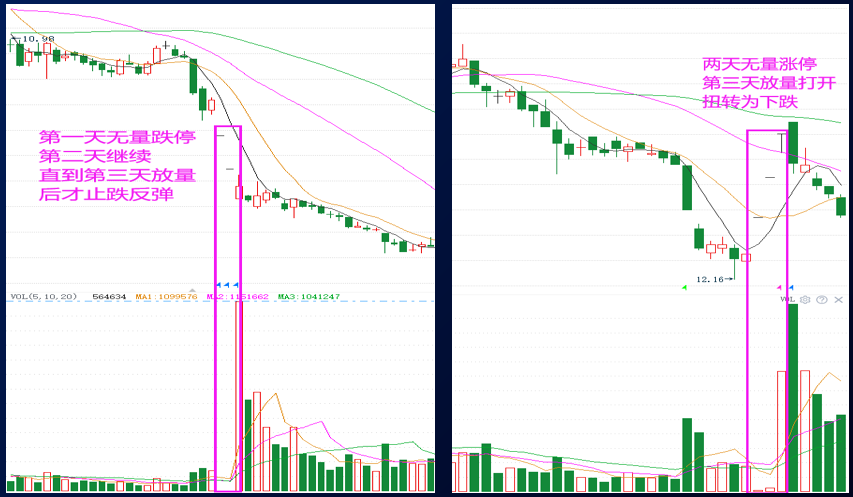Select tallest red volume bar, left chart

tap(238, 397)
